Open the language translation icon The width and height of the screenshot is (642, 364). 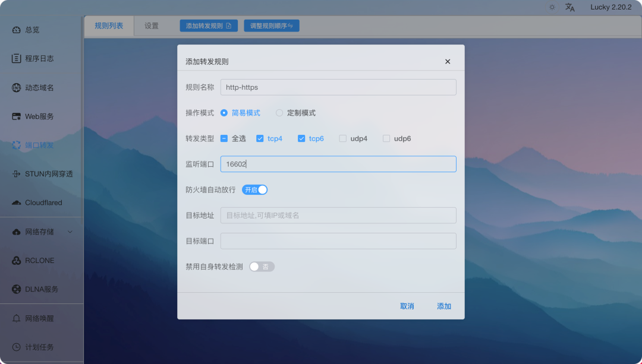point(570,7)
